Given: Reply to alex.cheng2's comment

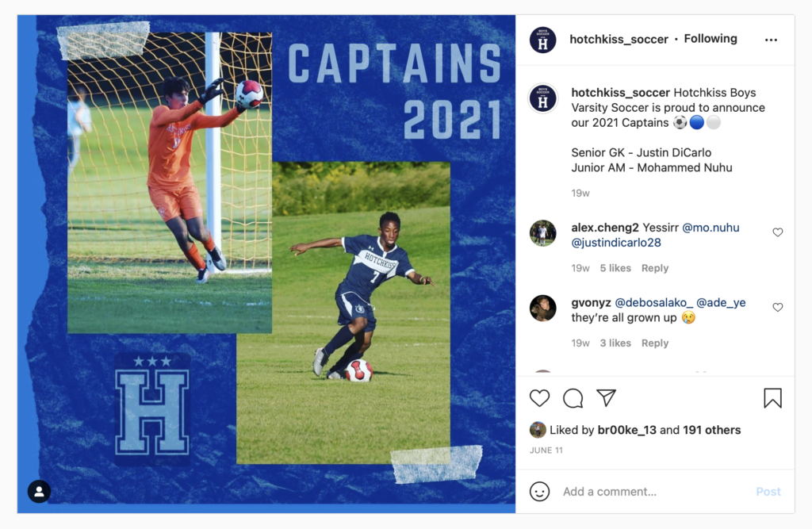Looking at the screenshot, I should (x=654, y=268).
